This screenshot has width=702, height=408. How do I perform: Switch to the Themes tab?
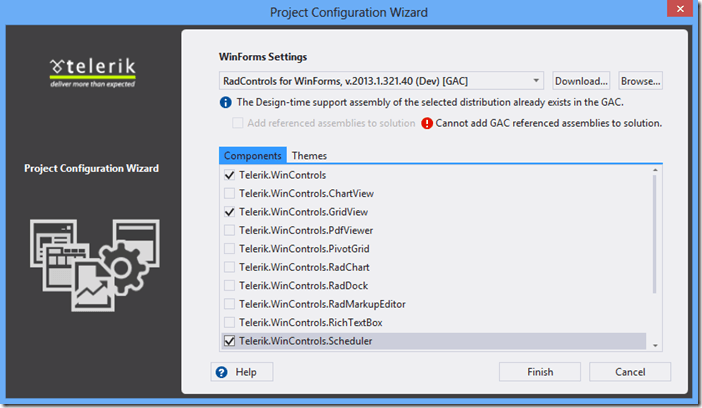pyautogui.click(x=309, y=155)
